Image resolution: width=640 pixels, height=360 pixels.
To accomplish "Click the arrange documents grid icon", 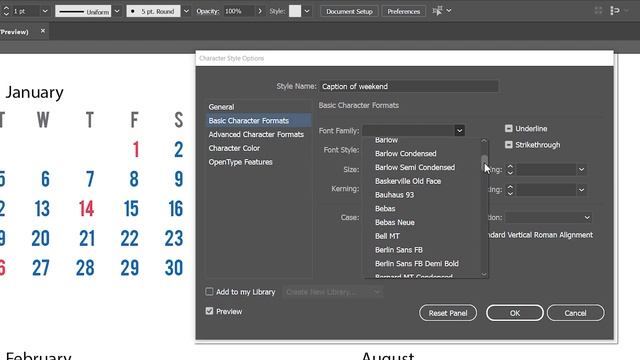I will [x=598, y=11].
